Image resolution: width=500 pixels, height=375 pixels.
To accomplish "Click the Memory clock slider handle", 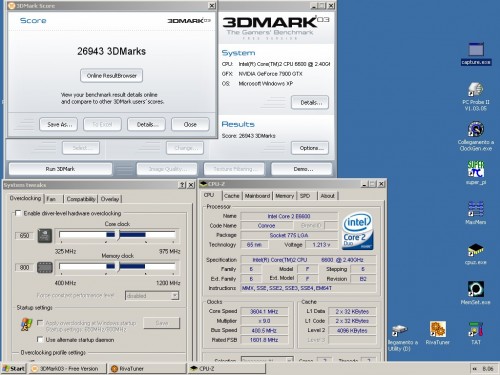I will (x=118, y=266).
